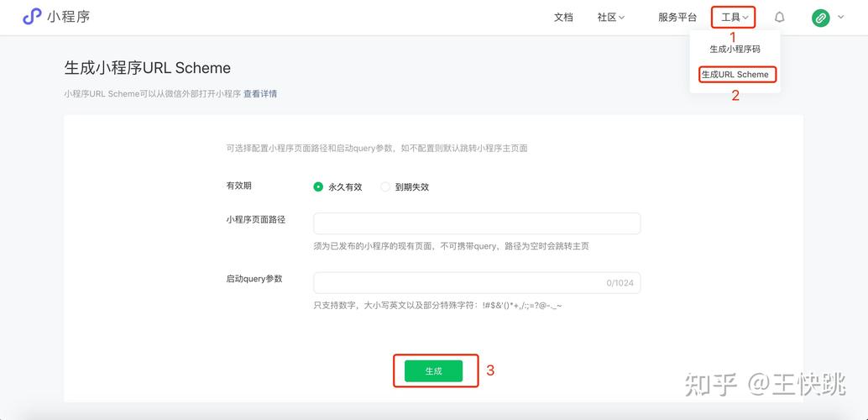Click the 生成小程序URL Scheme page heading

click(x=147, y=67)
